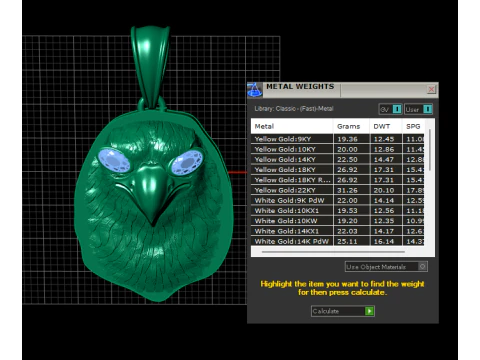The image size is (480, 360).
Task: Click the 31.26 grams value
Action: tap(347, 190)
